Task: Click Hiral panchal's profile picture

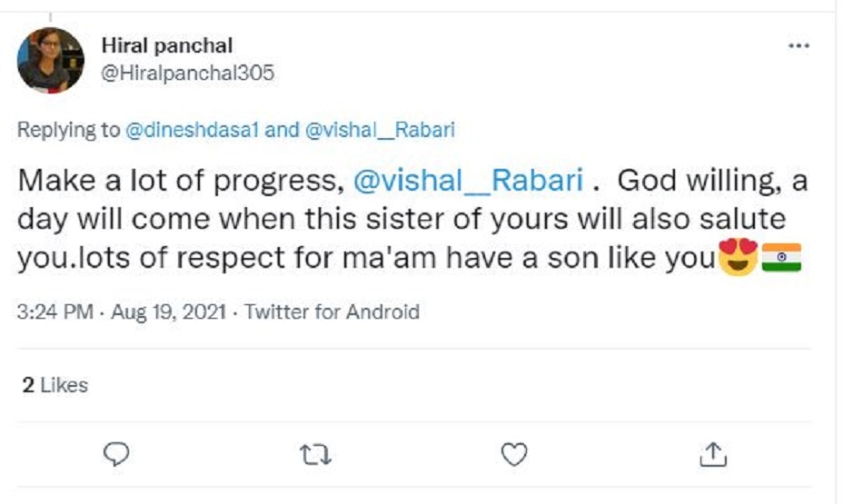Action: click(51, 60)
